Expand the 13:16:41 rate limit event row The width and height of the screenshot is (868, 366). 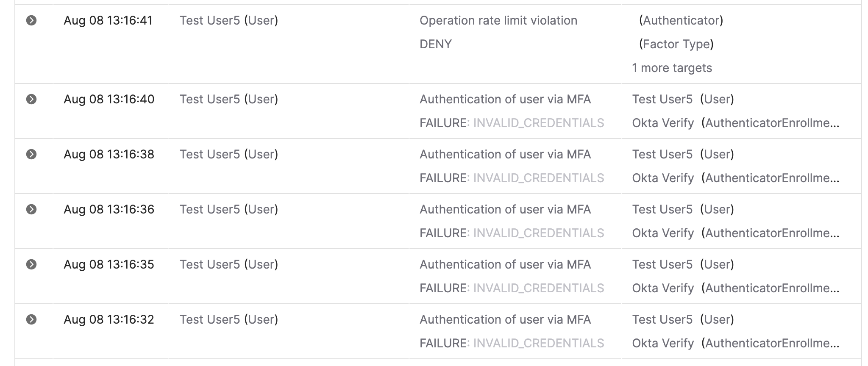(x=31, y=20)
